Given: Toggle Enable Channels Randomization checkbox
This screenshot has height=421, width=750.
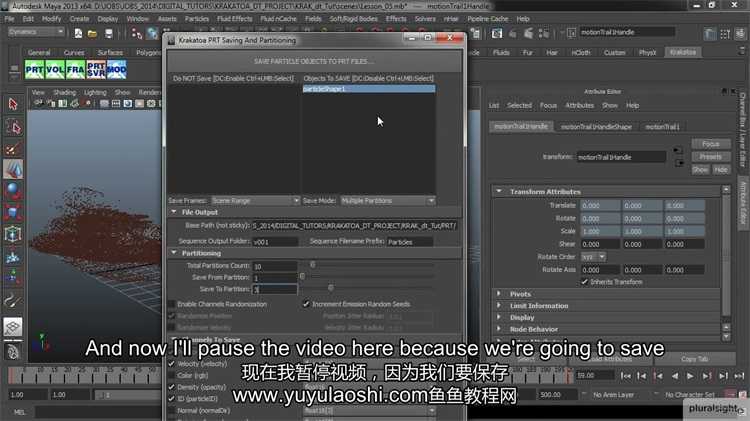Looking at the screenshot, I should (x=171, y=304).
